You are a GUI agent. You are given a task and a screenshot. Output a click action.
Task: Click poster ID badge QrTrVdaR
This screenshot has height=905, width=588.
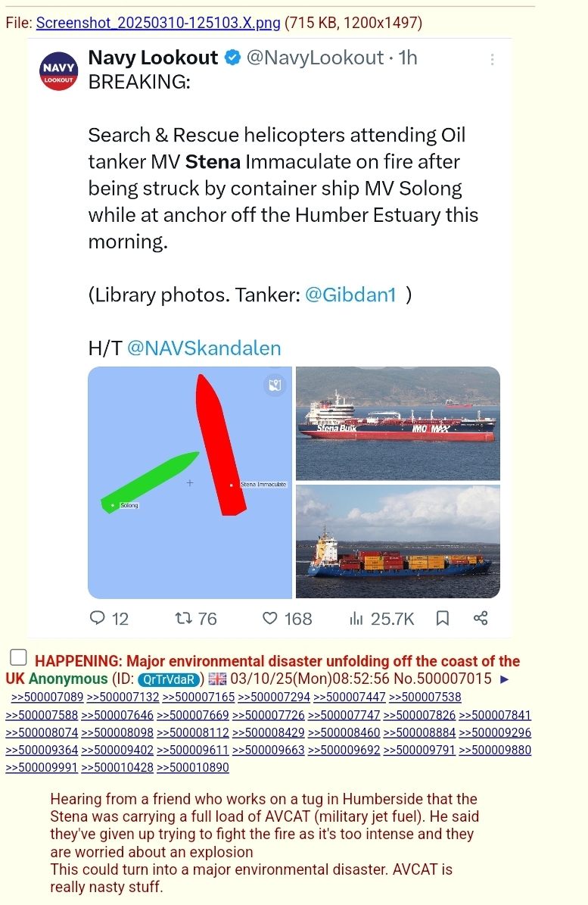tap(169, 679)
